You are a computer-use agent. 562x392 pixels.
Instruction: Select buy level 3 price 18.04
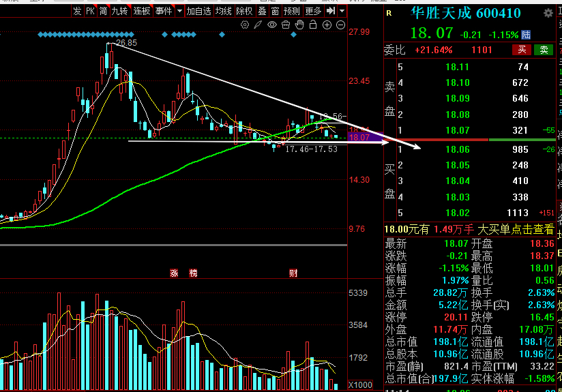pyautogui.click(x=457, y=181)
